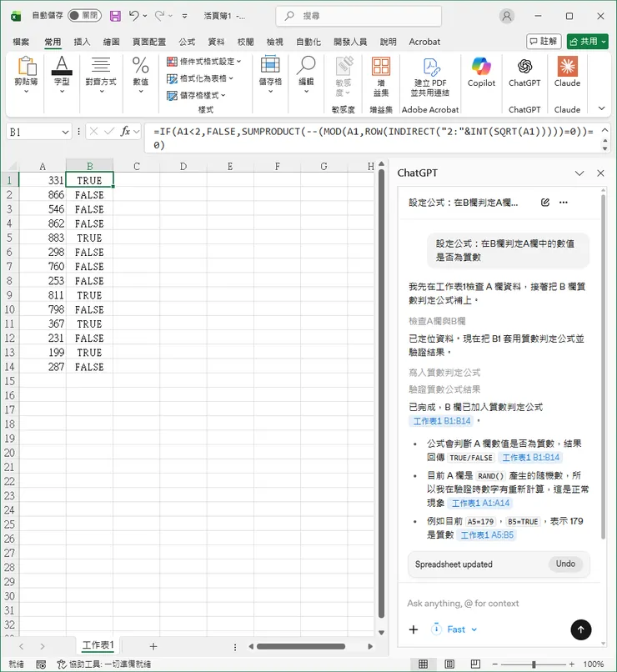The width and height of the screenshot is (617, 672).
Task: Open the 儲存格 cells group
Action: (270, 74)
